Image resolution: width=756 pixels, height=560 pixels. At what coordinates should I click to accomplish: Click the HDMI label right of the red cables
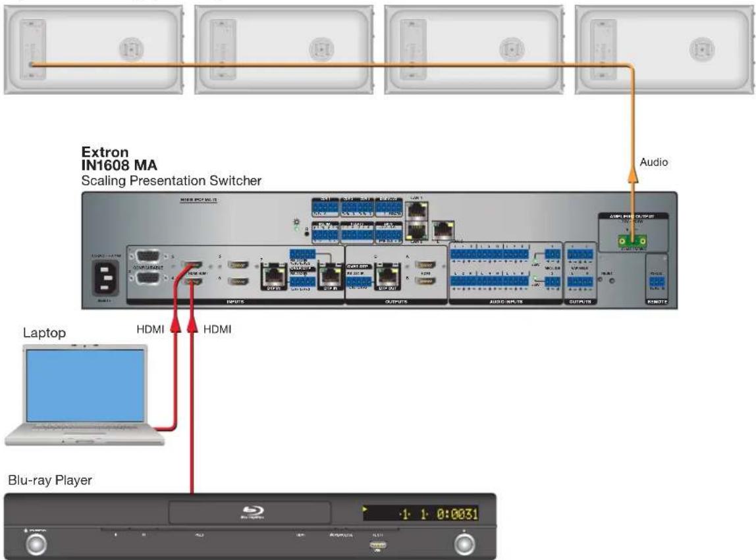tap(217, 329)
